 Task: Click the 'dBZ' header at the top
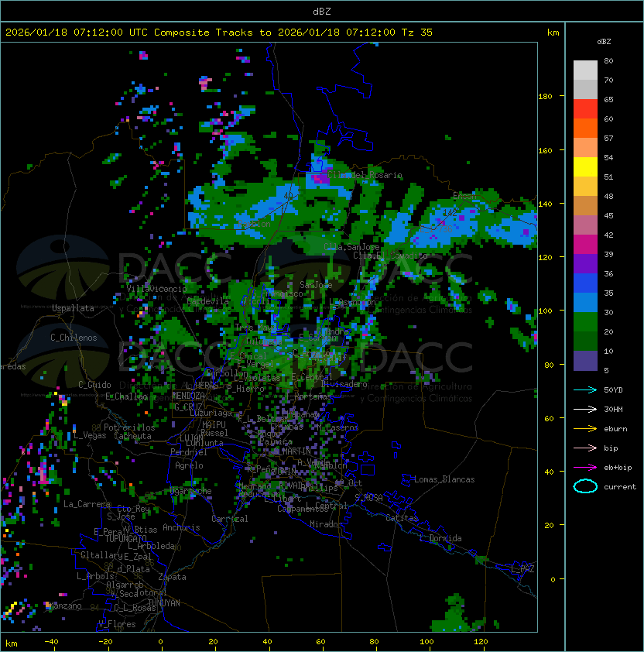coord(322,11)
